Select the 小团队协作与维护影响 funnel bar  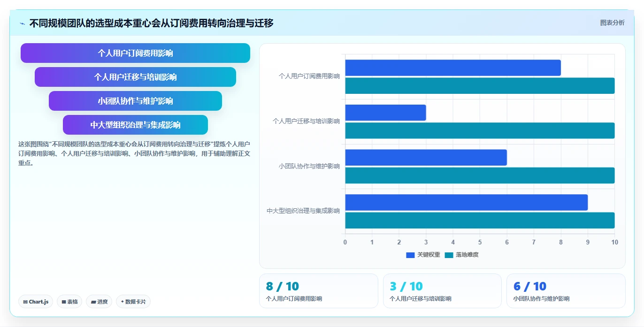(x=135, y=101)
